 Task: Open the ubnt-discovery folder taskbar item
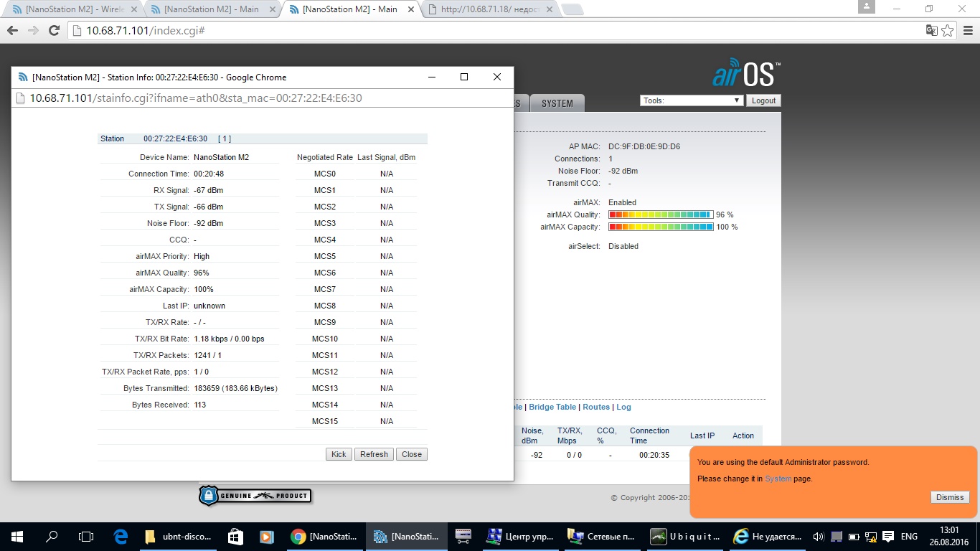[x=178, y=537]
